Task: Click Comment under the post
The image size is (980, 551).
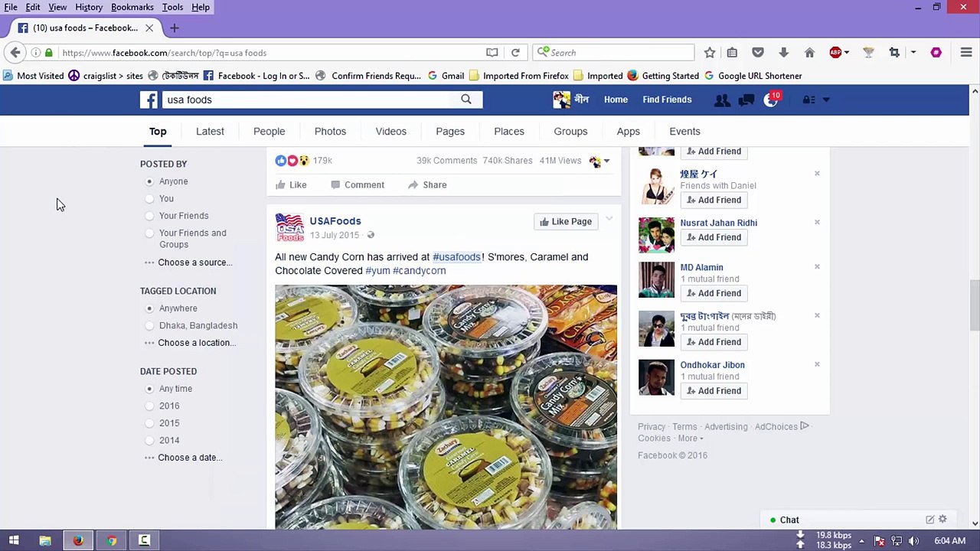Action: [358, 184]
